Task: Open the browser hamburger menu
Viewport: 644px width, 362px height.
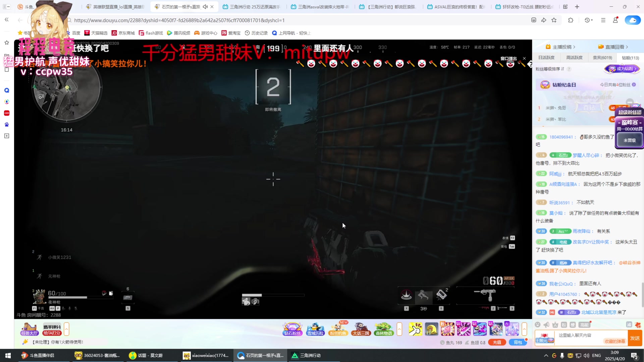Action: coord(603,20)
